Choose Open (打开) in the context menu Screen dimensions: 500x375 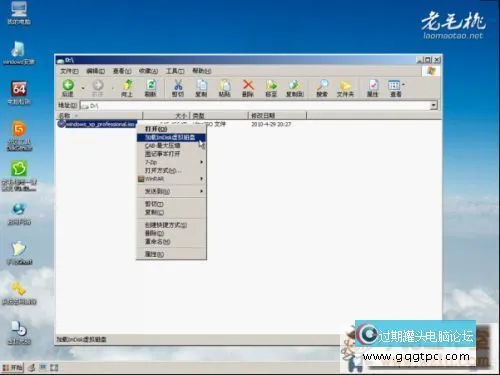171,129
